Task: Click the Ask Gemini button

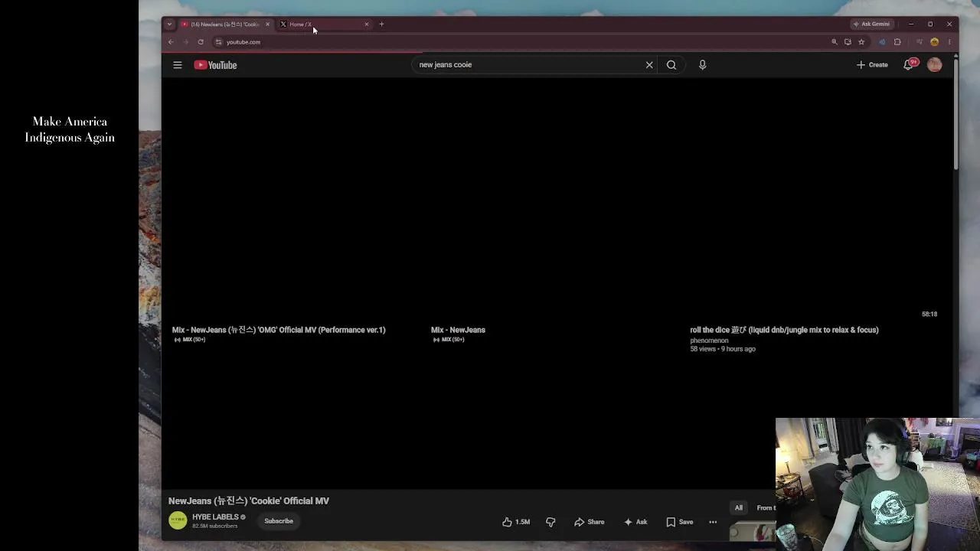Action: pyautogui.click(x=872, y=24)
